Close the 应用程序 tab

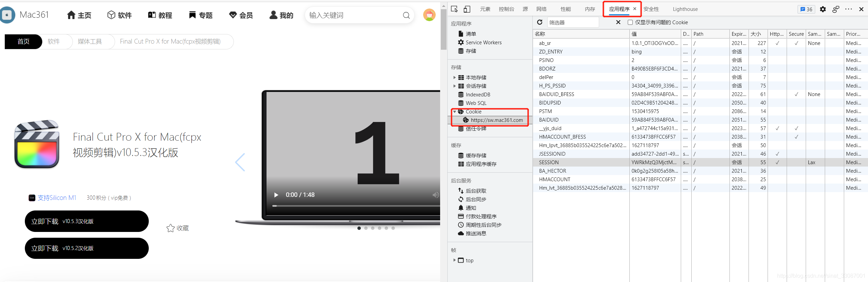[634, 9]
